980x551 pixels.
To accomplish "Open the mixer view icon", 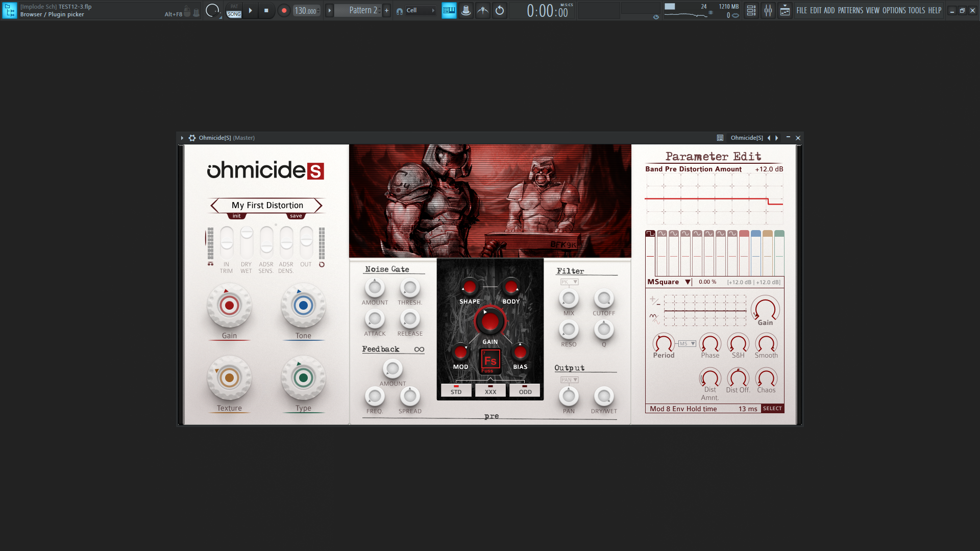I will point(768,10).
